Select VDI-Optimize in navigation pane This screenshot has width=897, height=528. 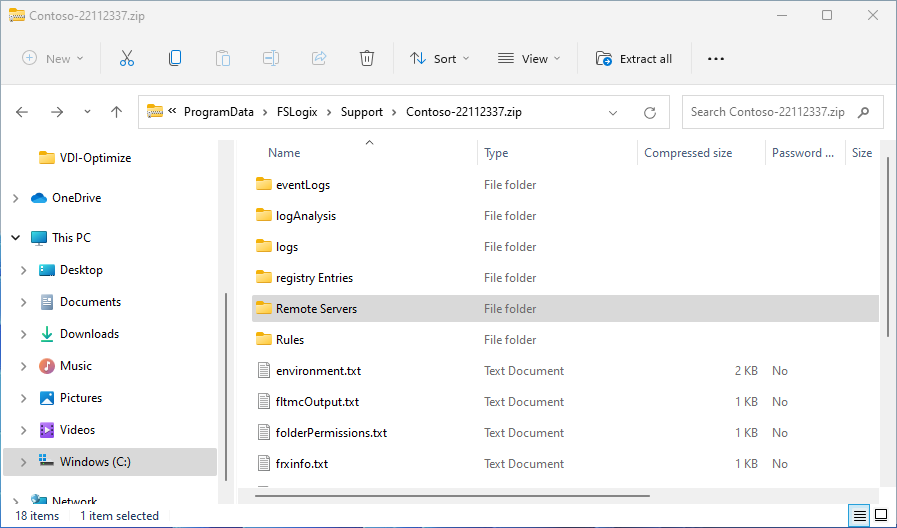pyautogui.click(x=84, y=158)
